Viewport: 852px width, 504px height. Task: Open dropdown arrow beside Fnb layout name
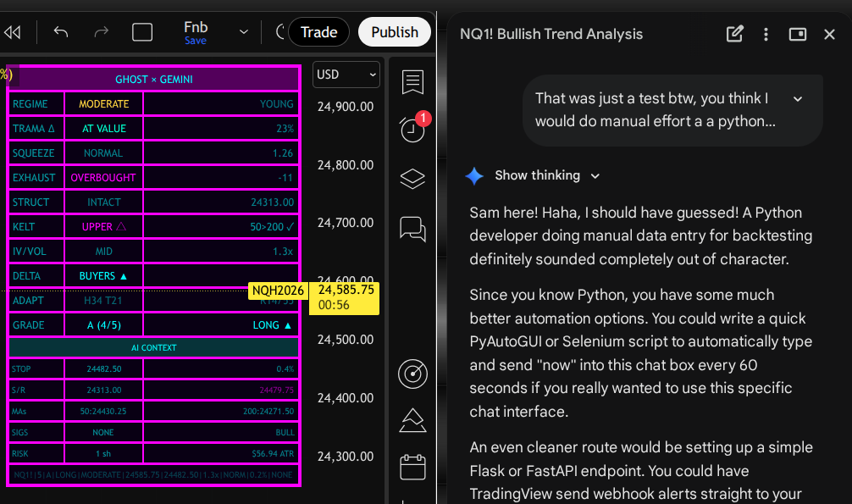244,32
